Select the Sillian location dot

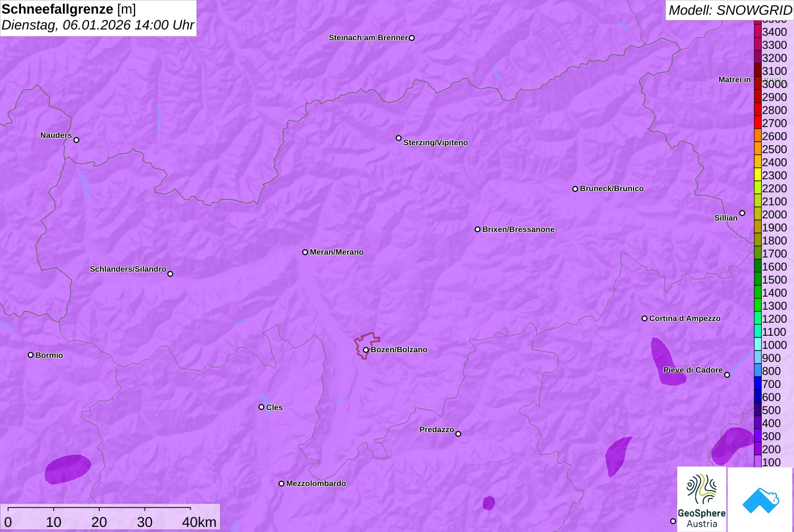coord(742,213)
